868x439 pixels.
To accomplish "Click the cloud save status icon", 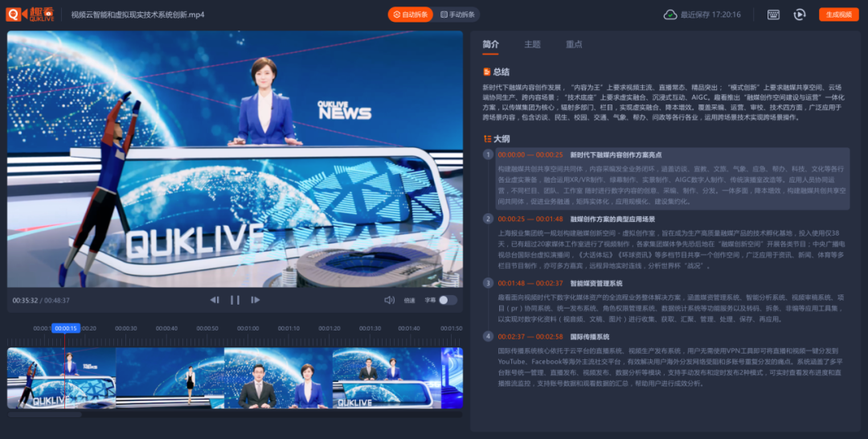I will [669, 15].
